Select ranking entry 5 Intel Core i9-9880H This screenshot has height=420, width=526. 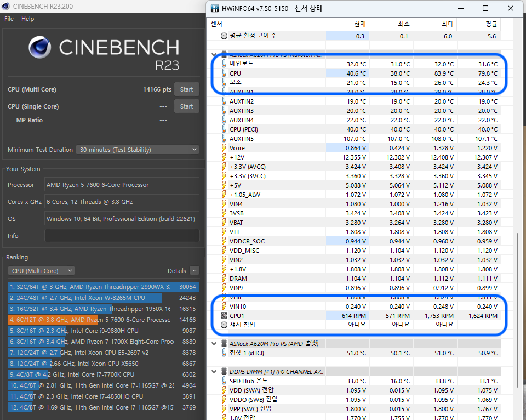point(103,331)
